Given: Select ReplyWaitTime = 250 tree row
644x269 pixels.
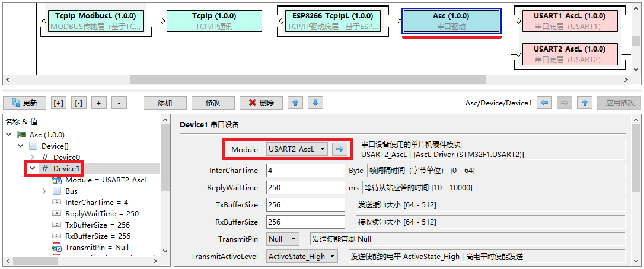Looking at the screenshot, I should (x=102, y=213).
